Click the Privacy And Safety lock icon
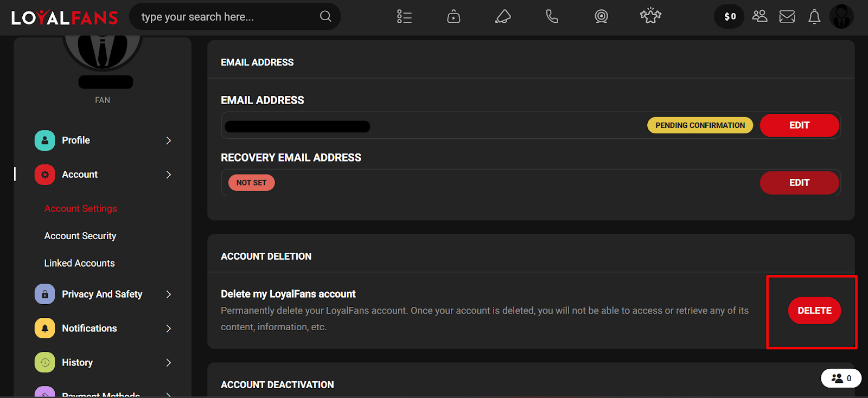The image size is (868, 398). click(x=45, y=294)
